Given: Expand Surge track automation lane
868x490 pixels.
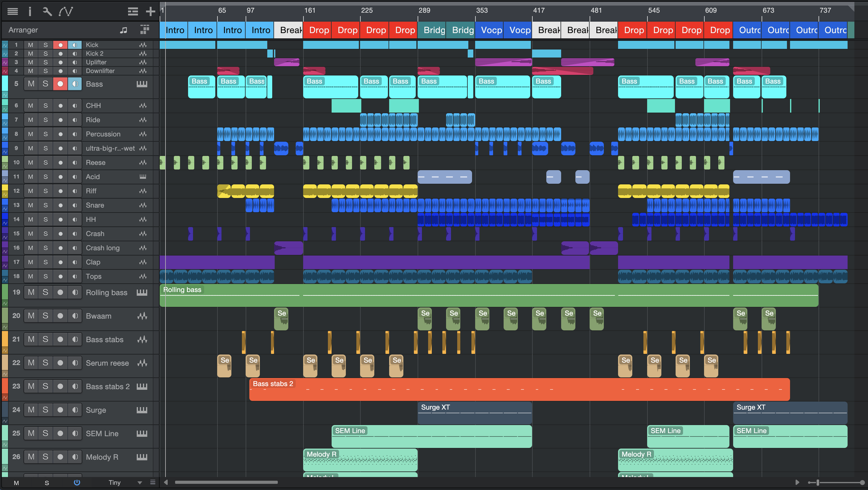Looking at the screenshot, I should pyautogui.click(x=5, y=421).
